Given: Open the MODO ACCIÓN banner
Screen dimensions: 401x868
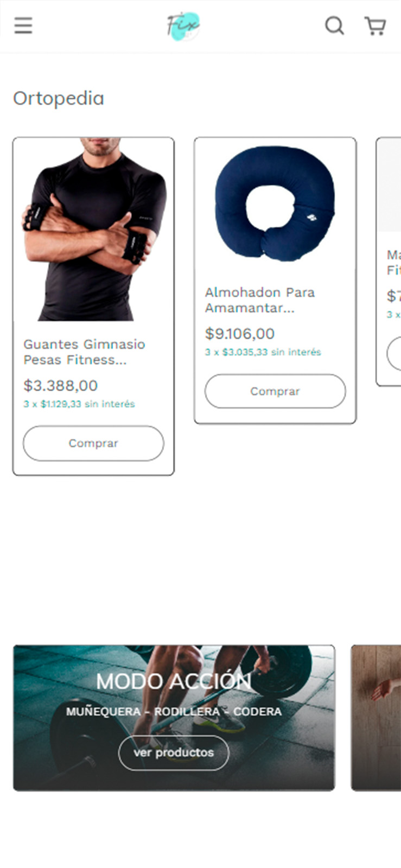Looking at the screenshot, I should [174, 718].
